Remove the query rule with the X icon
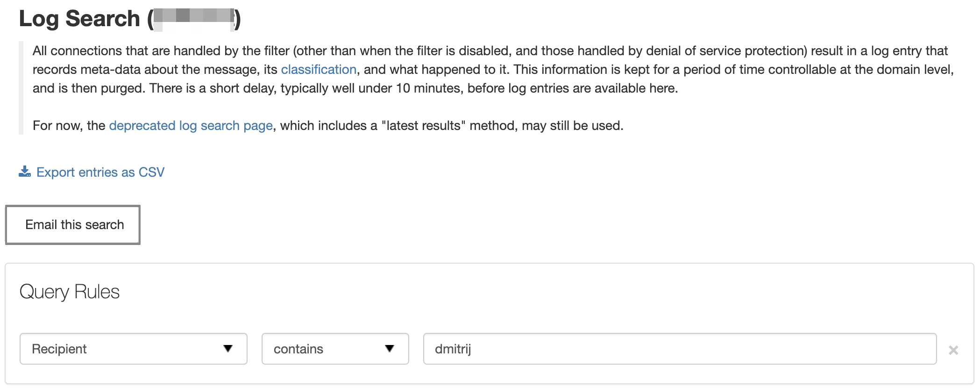Image resolution: width=980 pixels, height=388 pixels. [x=953, y=350]
